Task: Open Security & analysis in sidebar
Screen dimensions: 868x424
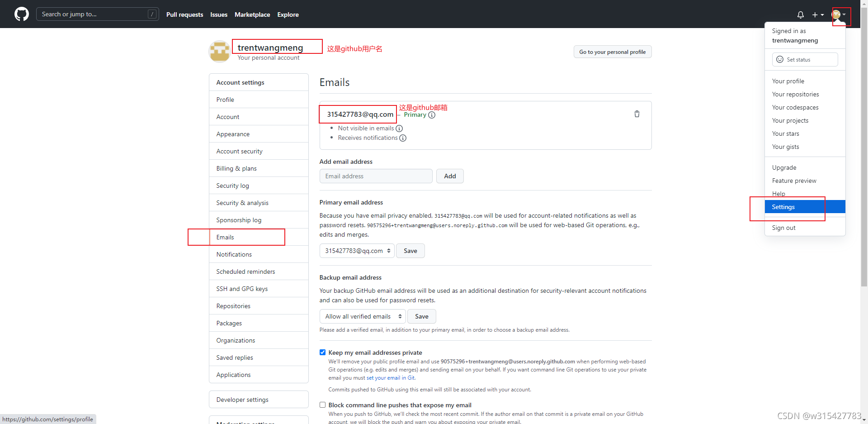Action: pos(259,203)
